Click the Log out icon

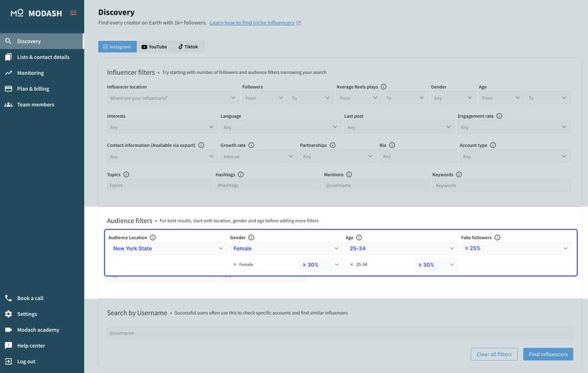pyautogui.click(x=8, y=361)
